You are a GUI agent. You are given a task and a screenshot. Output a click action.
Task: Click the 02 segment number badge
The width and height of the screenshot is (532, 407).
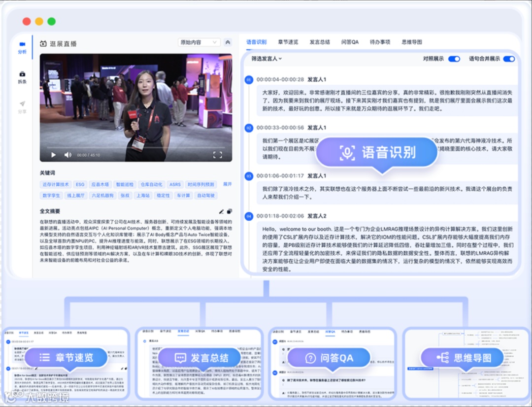click(x=249, y=128)
